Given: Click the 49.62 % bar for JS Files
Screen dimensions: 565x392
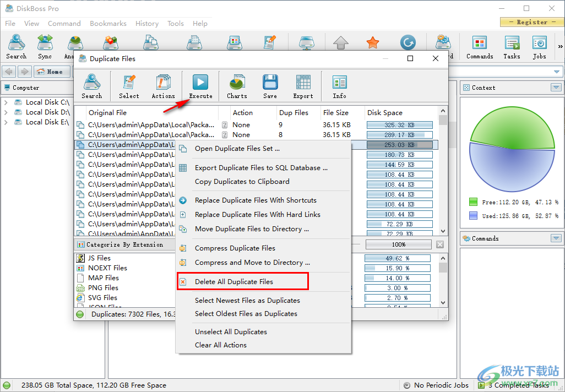Looking at the screenshot, I should (398, 258).
